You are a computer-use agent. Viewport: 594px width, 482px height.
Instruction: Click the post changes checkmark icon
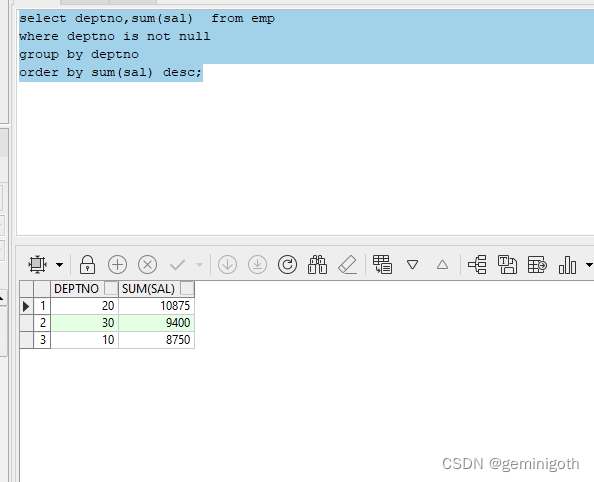[x=177, y=264]
